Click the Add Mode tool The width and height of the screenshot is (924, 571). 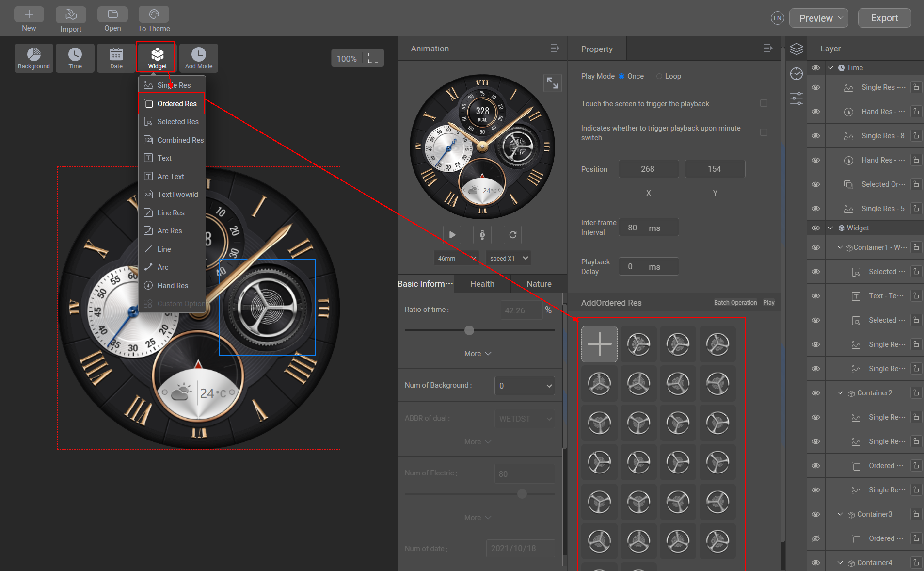(x=199, y=58)
